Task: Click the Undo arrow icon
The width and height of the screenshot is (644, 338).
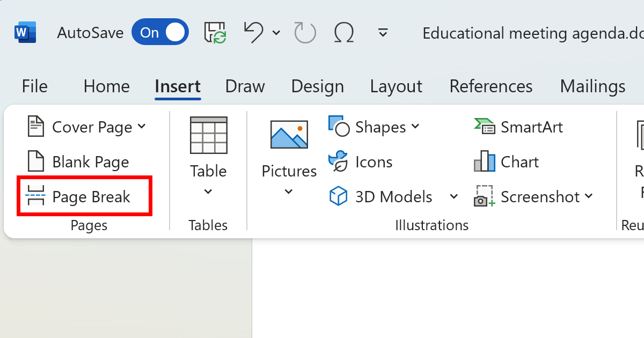Action: click(253, 33)
